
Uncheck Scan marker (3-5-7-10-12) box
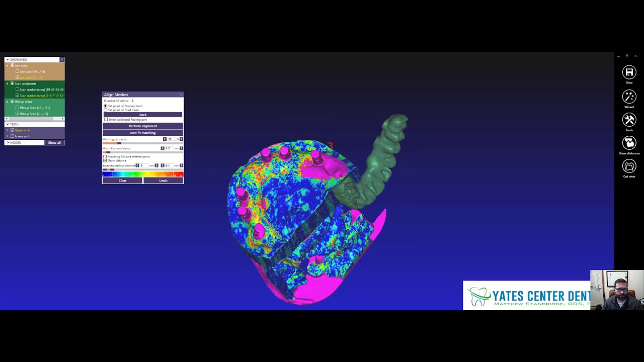click(17, 96)
